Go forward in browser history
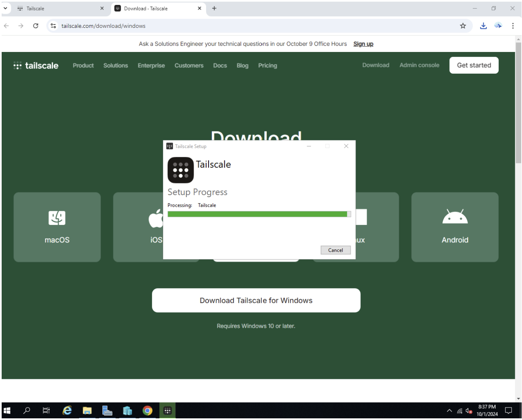 (x=21, y=26)
